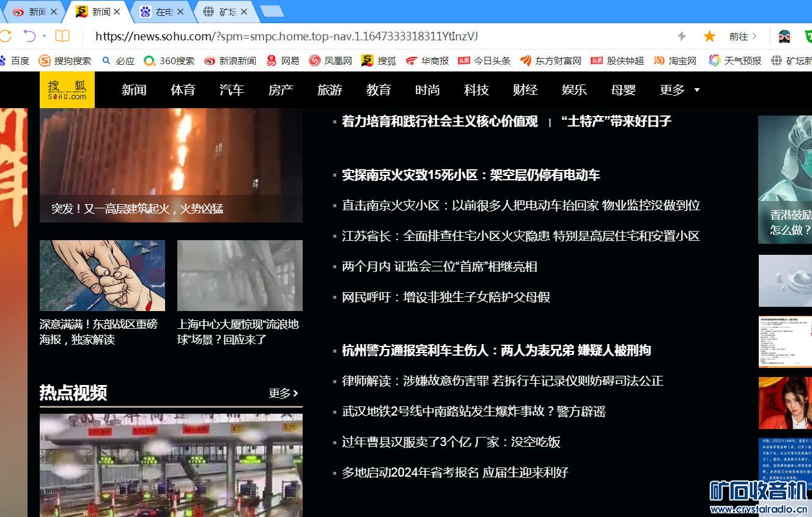The width and height of the screenshot is (812, 517).
Task: Go to the 旅游 channel
Action: pos(330,90)
